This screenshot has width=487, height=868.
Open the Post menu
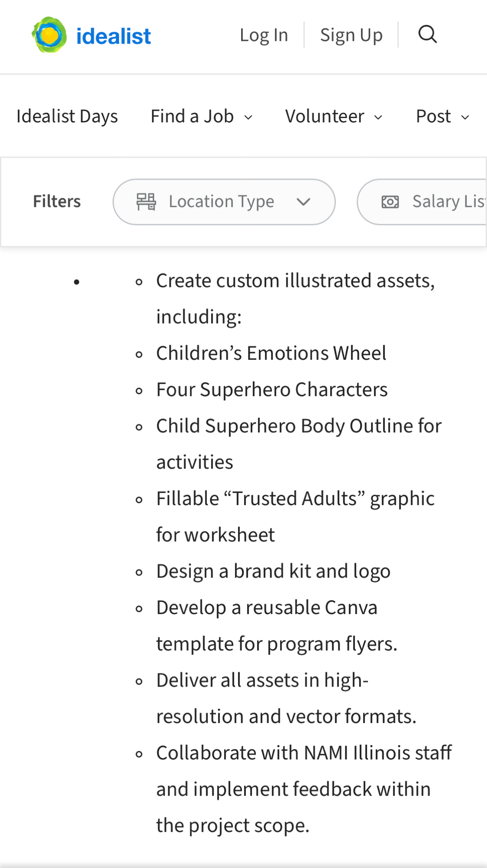tap(433, 116)
